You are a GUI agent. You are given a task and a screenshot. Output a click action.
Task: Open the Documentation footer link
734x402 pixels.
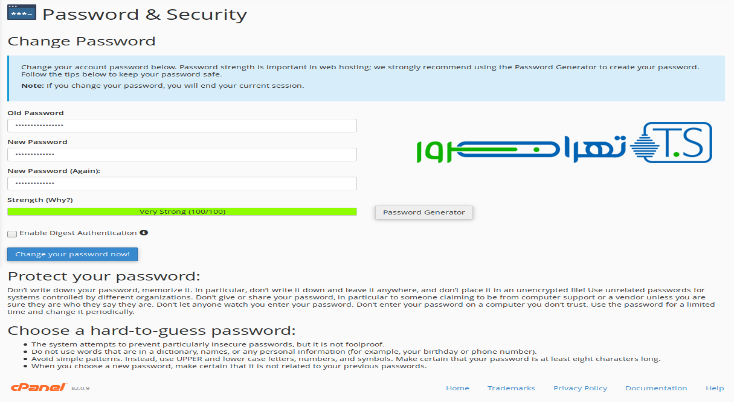(655, 387)
